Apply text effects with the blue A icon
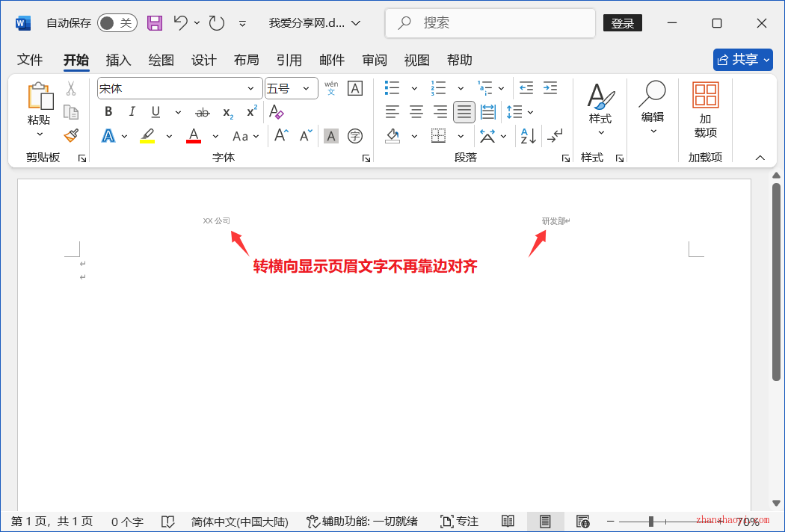 pyautogui.click(x=108, y=136)
